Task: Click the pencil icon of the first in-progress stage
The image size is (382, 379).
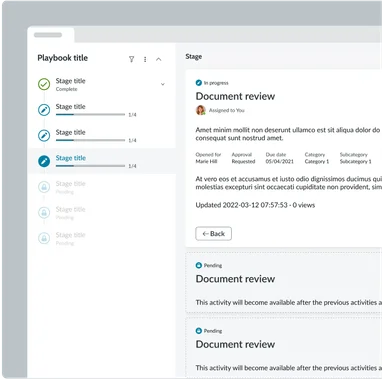Action: click(44, 110)
